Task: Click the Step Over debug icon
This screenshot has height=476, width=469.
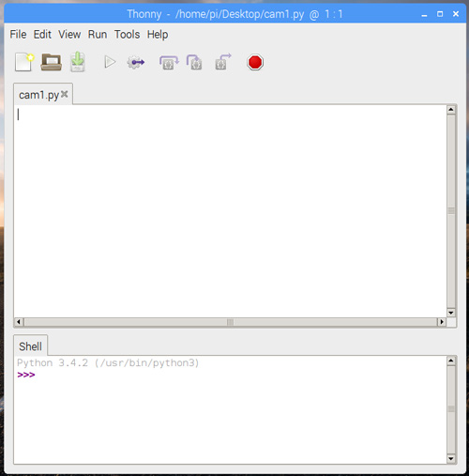Action: (169, 62)
